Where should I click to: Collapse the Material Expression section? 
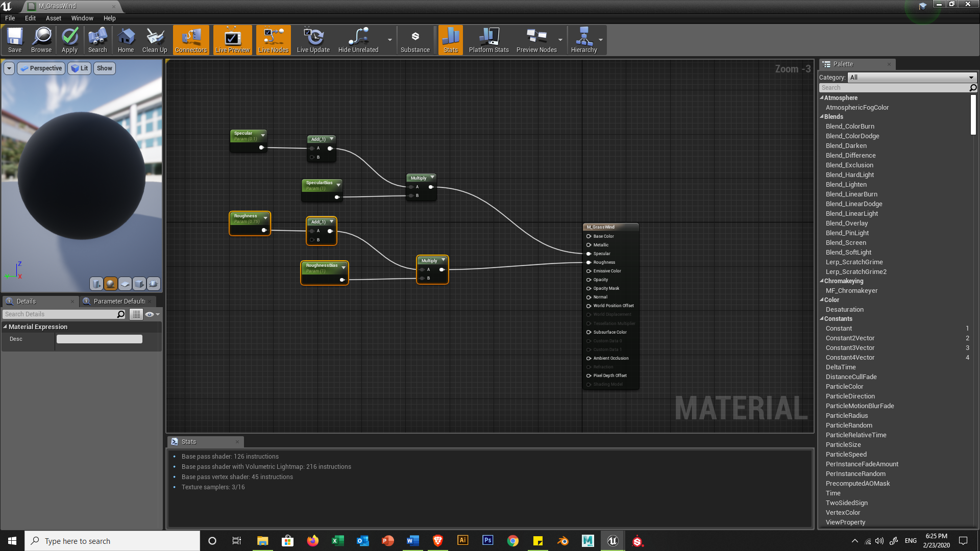5,327
